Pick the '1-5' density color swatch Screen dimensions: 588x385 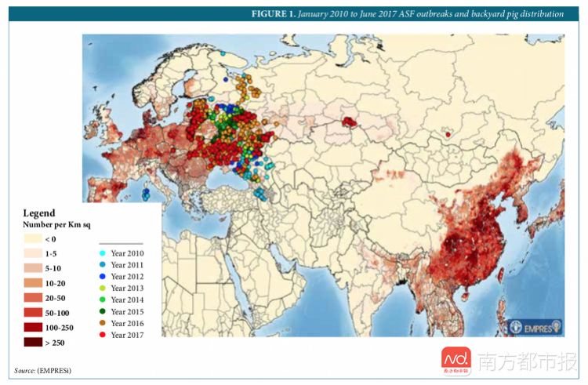coord(31,253)
